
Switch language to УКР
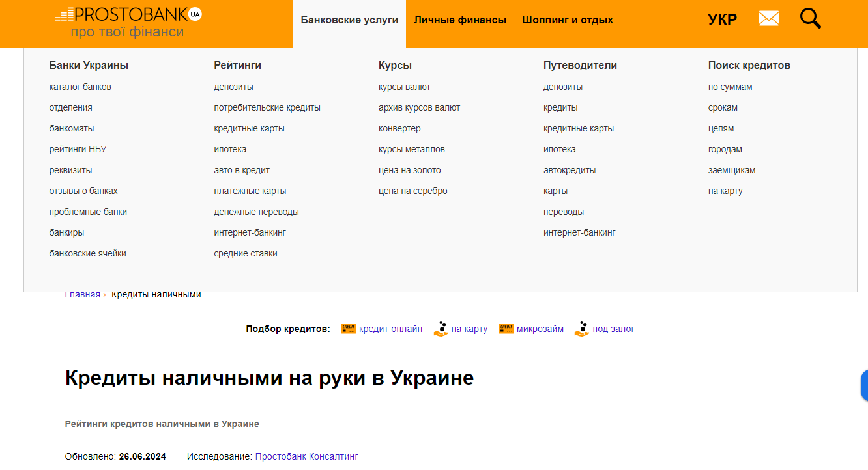point(722,20)
